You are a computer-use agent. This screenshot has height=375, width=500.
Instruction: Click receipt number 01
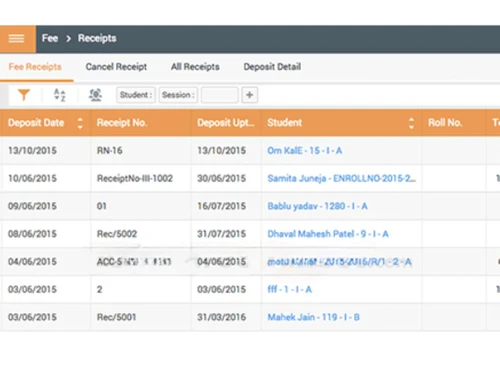pyautogui.click(x=102, y=206)
